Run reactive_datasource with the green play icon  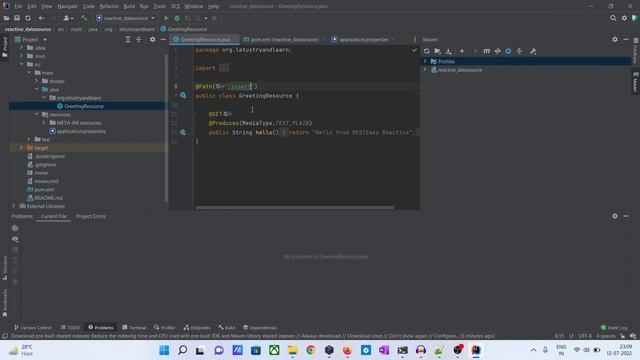166,18
